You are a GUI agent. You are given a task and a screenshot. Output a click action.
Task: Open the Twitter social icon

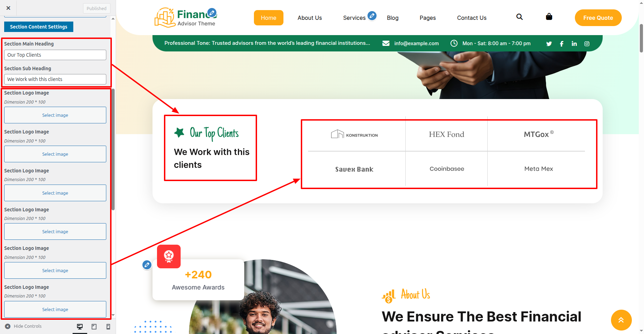coord(549,44)
